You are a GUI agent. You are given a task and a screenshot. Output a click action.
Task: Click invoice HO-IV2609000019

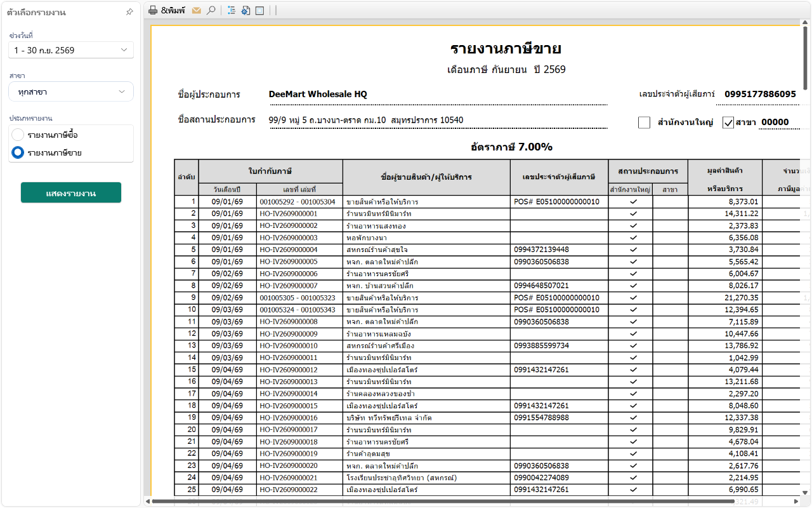[289, 453]
